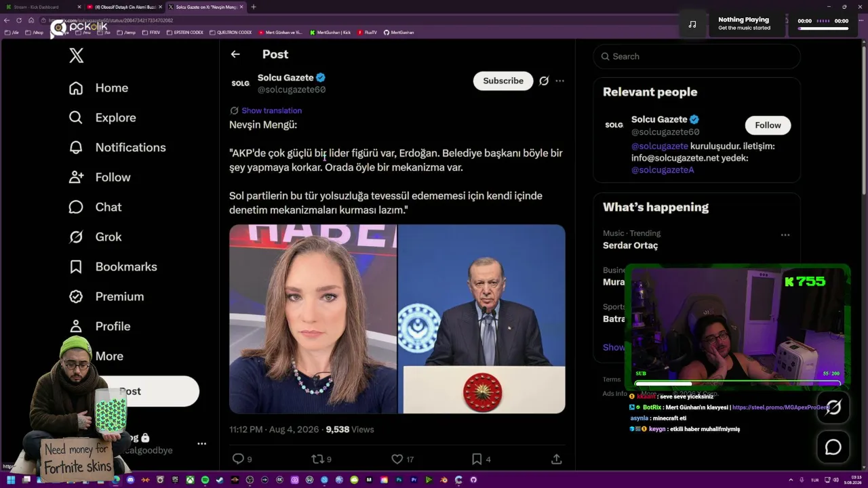
Task: Open MertGunhan | Kick bookmark
Action: 331,33
